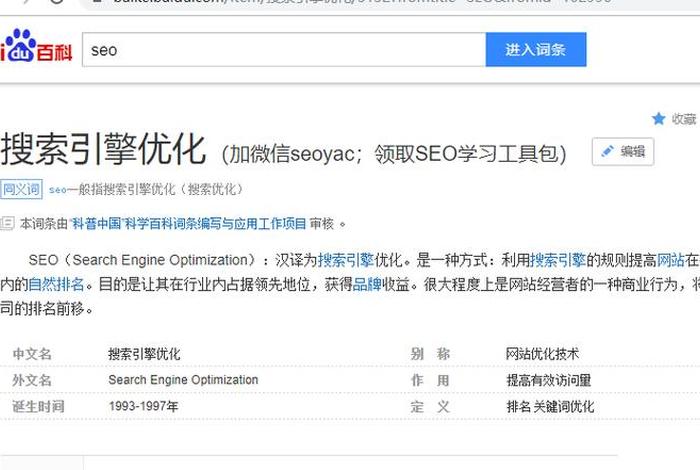Click the 收藏 star icon
700x470 pixels.
[658, 119]
